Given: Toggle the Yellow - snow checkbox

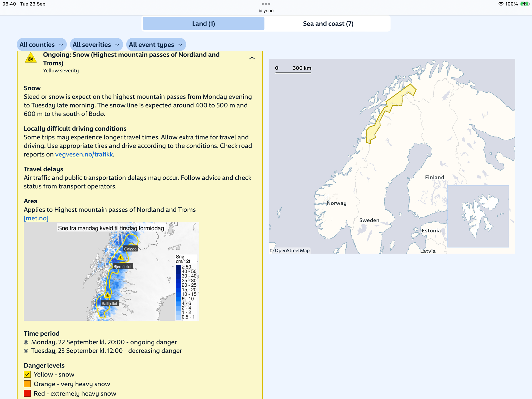Looking at the screenshot, I should tap(27, 374).
